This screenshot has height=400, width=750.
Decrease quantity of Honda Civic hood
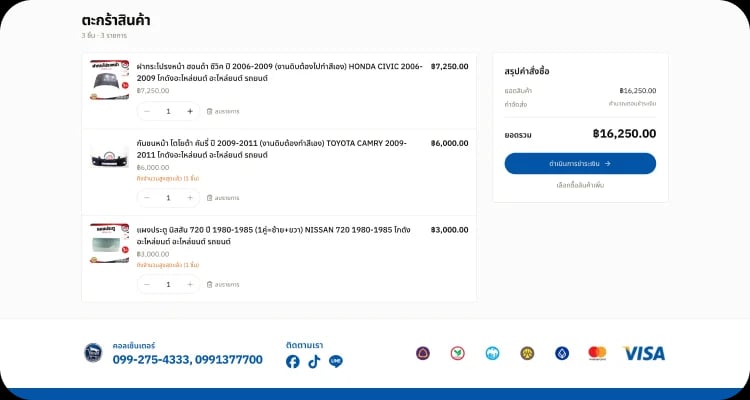click(x=147, y=111)
